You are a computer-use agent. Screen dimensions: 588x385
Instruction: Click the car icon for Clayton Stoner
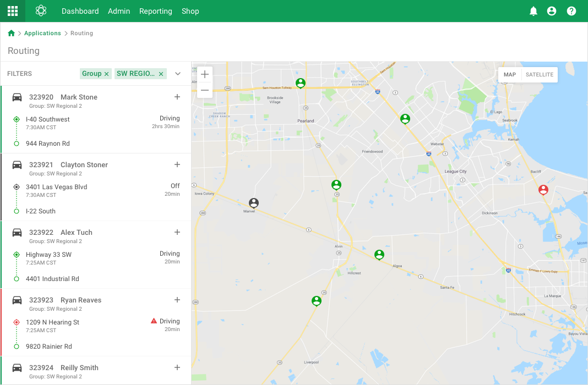(17, 165)
